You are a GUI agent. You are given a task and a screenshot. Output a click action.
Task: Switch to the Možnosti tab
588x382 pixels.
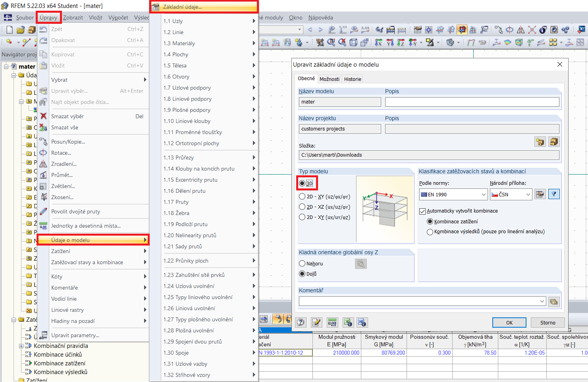click(330, 79)
